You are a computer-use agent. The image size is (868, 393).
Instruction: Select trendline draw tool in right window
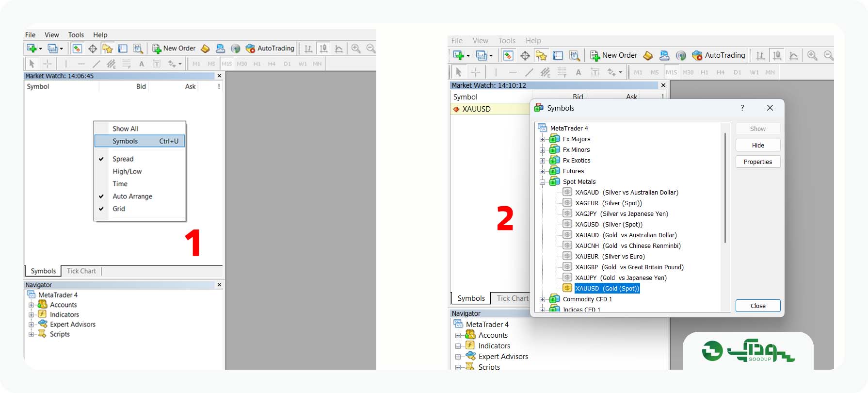coord(529,72)
